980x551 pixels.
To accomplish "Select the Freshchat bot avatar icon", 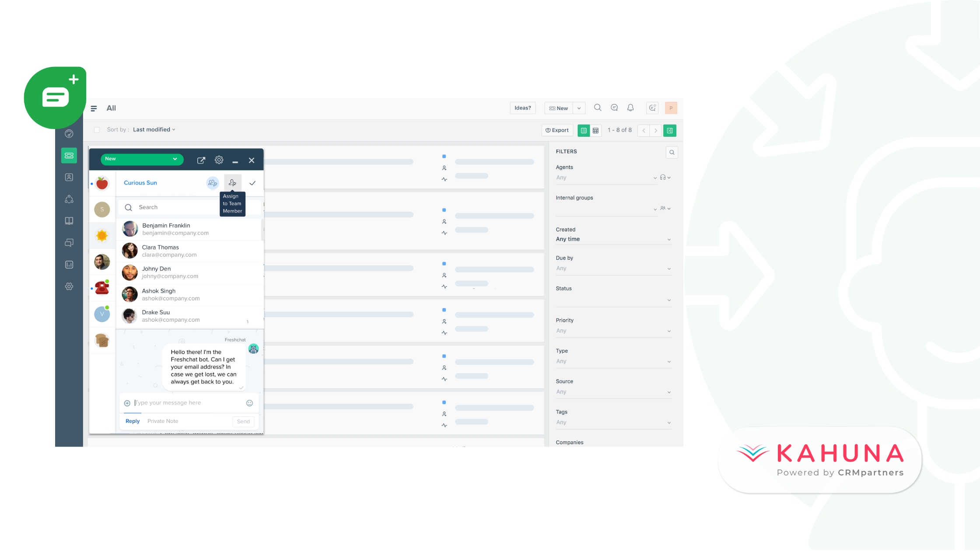I will click(253, 349).
